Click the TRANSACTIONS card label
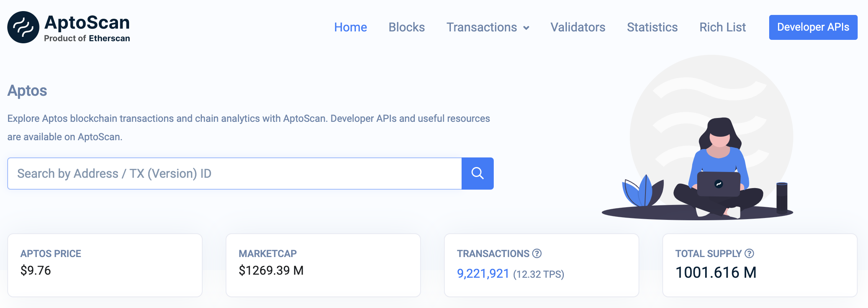The image size is (868, 308). tap(493, 254)
